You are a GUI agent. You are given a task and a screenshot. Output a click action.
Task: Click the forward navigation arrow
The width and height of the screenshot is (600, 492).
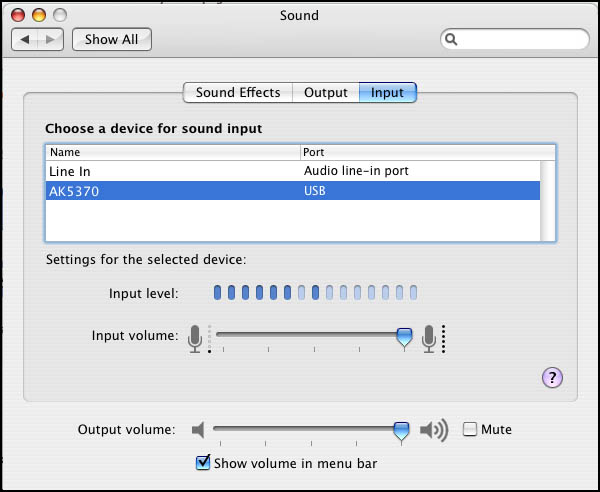point(52,40)
